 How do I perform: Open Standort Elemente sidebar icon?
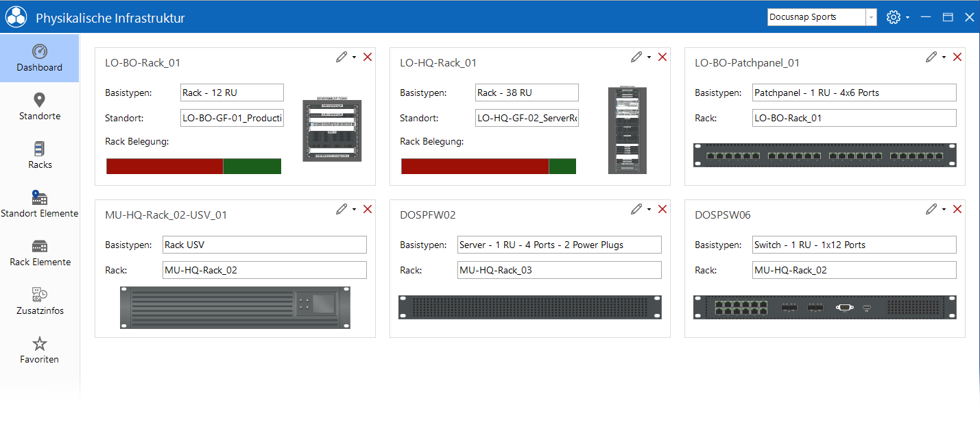point(40,198)
